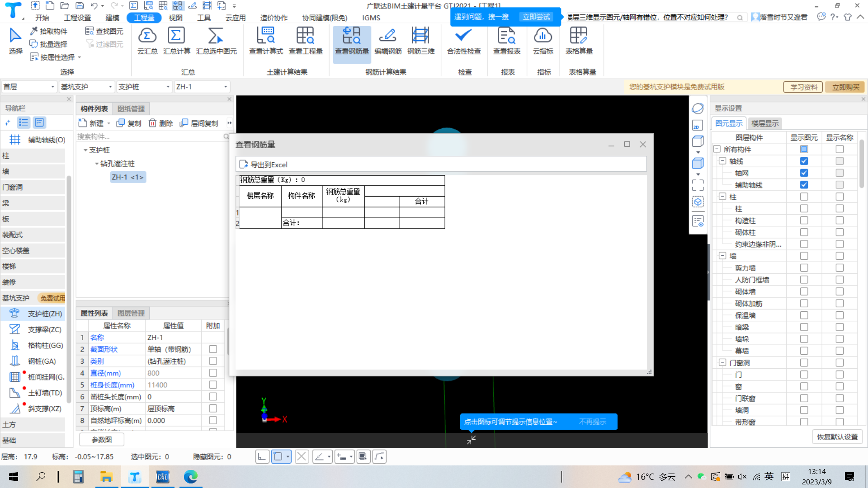The width and height of the screenshot is (868, 488).
Task: Click the 云指标 cloud index icon
Action: coord(543,41)
